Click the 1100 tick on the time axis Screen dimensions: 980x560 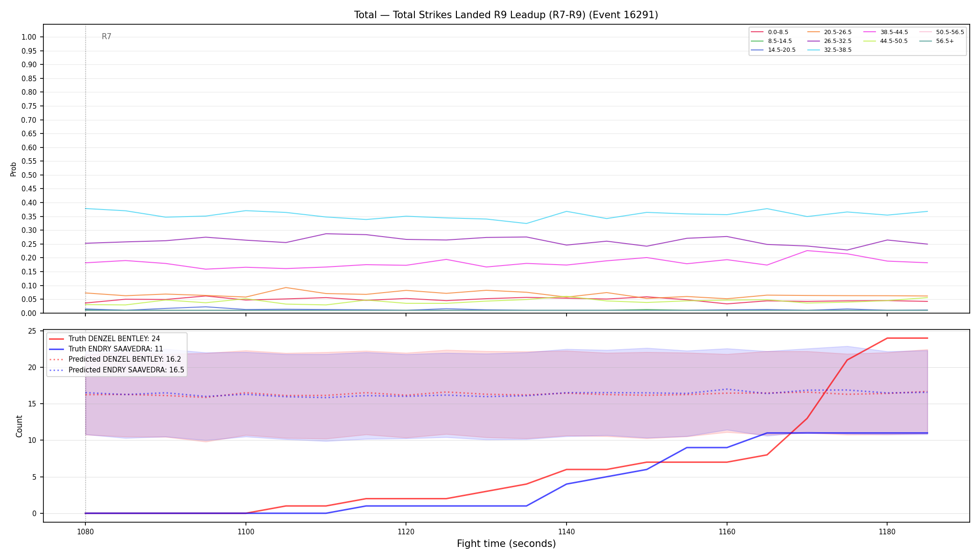click(x=245, y=531)
